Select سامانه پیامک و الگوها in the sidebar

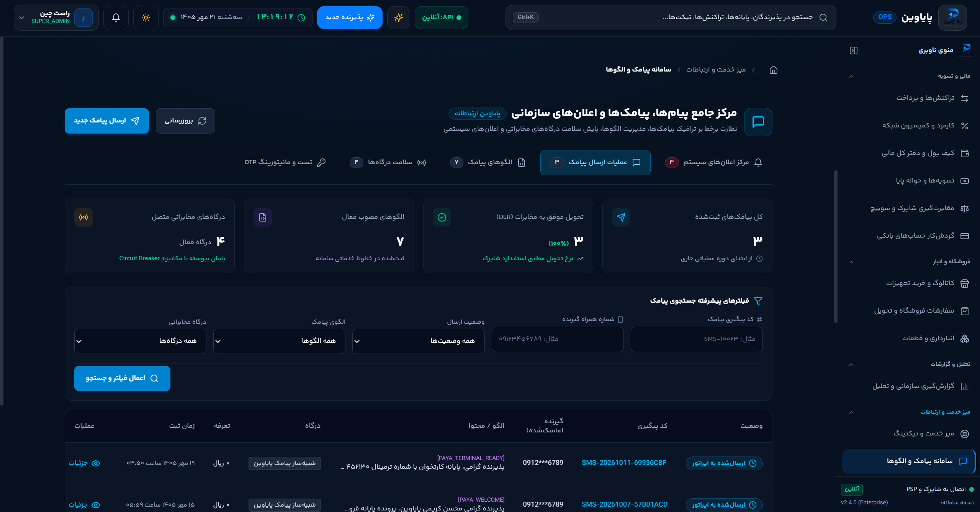coord(908,461)
